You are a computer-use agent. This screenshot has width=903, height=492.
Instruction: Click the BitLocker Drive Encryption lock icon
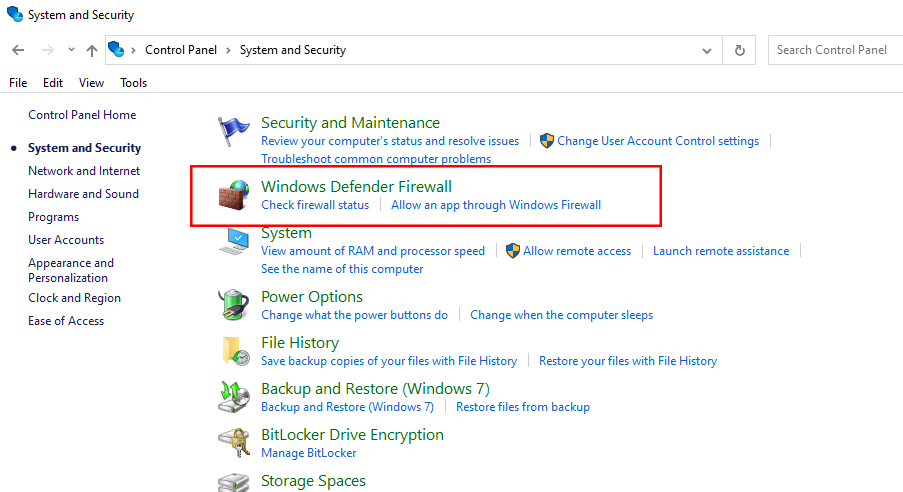[x=234, y=443]
